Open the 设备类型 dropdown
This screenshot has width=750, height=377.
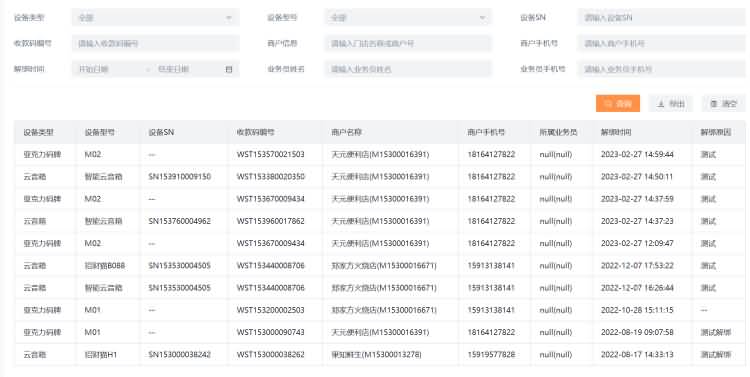155,18
